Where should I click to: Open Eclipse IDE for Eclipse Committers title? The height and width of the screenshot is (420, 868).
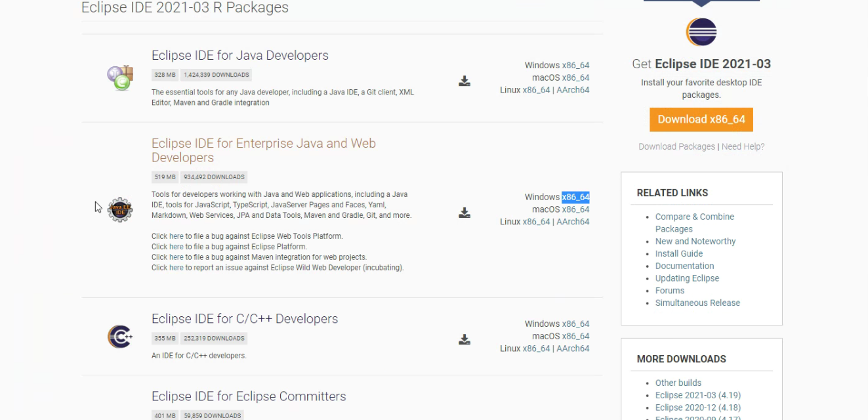pos(249,396)
